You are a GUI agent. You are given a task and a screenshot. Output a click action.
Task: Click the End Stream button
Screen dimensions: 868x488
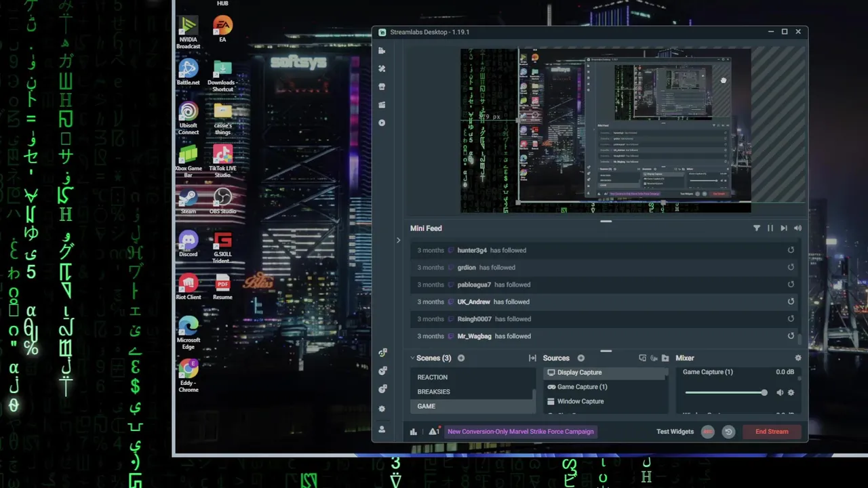click(772, 432)
